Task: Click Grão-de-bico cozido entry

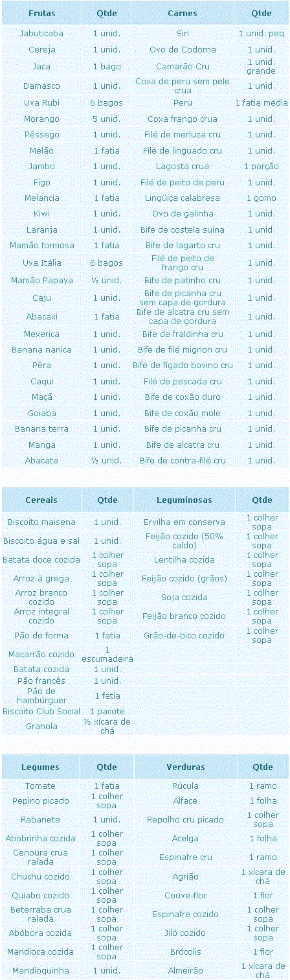Action: (x=184, y=635)
